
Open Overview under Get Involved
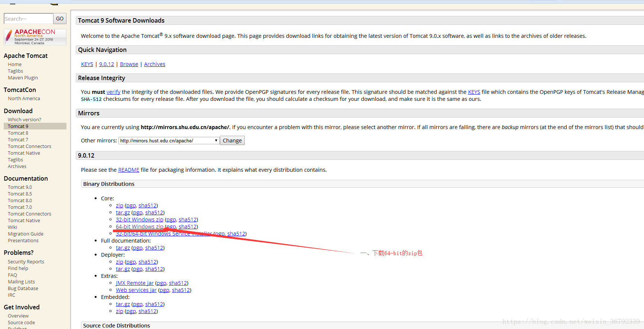point(18,316)
